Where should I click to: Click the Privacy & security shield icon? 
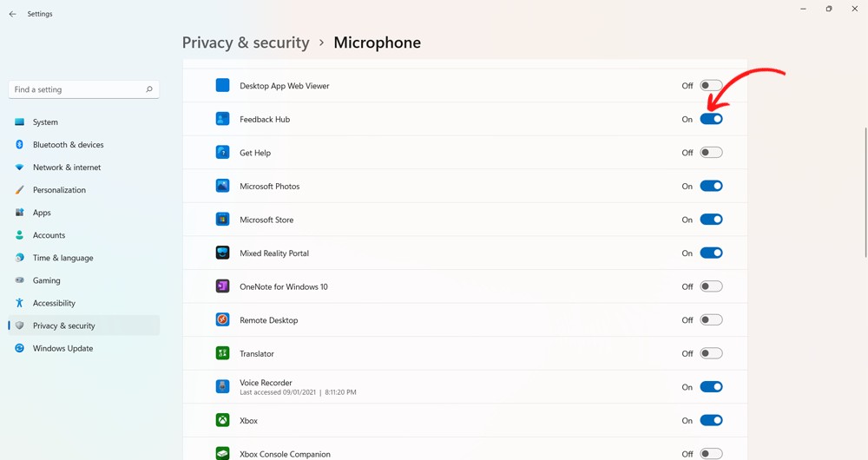point(19,325)
